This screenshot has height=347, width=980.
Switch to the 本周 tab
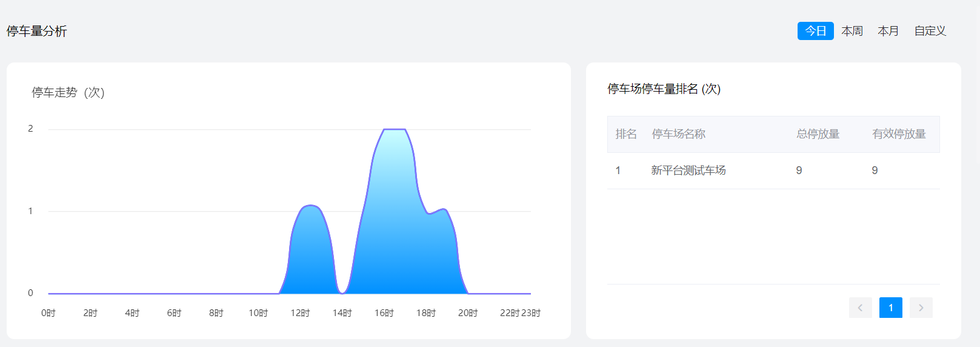852,31
